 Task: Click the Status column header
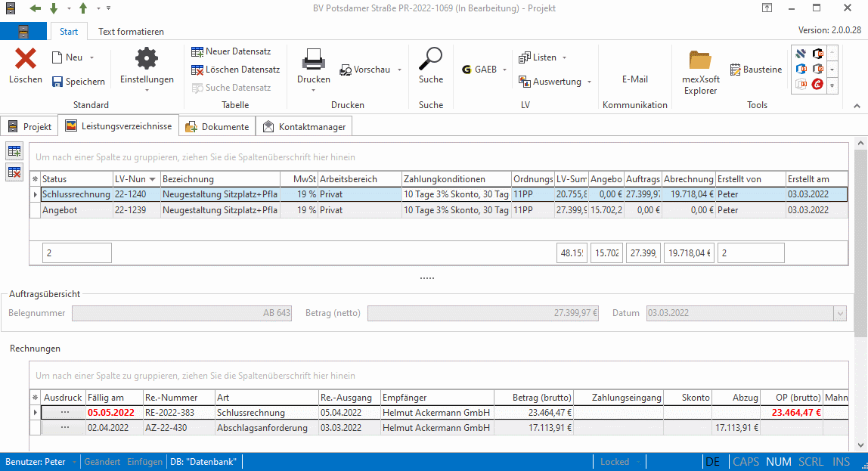[76, 179]
